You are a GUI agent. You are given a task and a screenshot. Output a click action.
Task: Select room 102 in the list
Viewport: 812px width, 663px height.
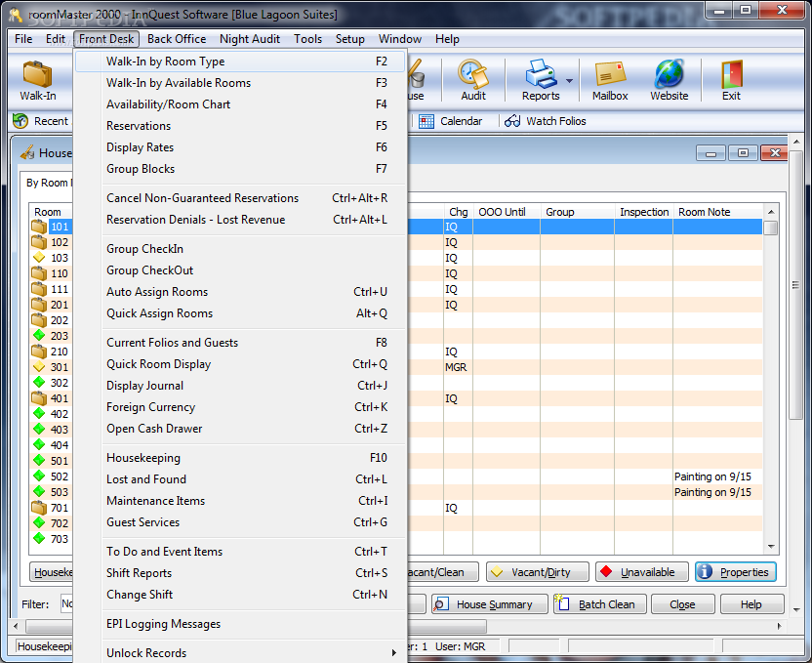[x=59, y=242]
